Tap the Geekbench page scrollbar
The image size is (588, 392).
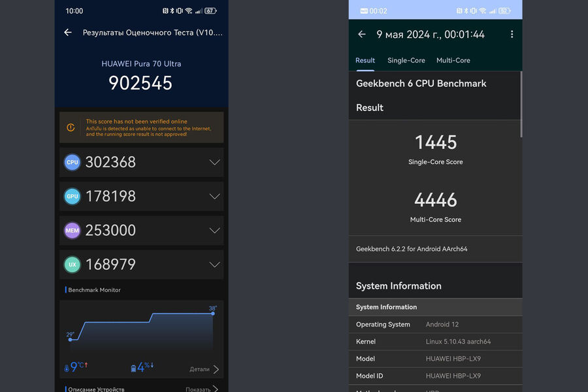521,105
